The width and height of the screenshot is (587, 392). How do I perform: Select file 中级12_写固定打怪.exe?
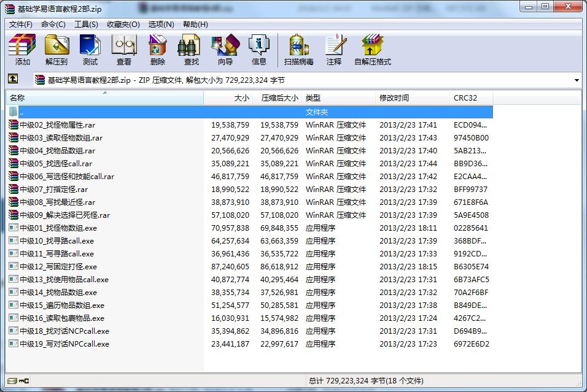pos(58,267)
